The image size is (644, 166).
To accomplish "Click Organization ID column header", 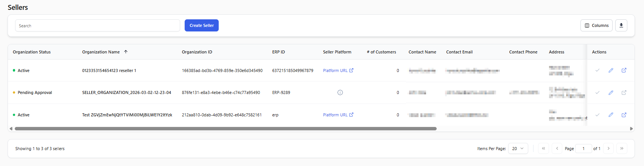I will point(197,52).
